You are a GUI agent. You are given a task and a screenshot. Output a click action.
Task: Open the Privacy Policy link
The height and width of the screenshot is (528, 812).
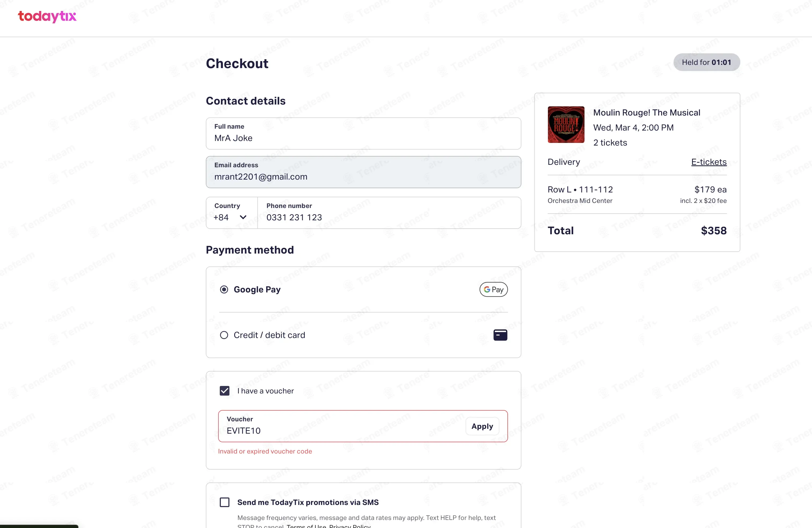tap(350, 526)
